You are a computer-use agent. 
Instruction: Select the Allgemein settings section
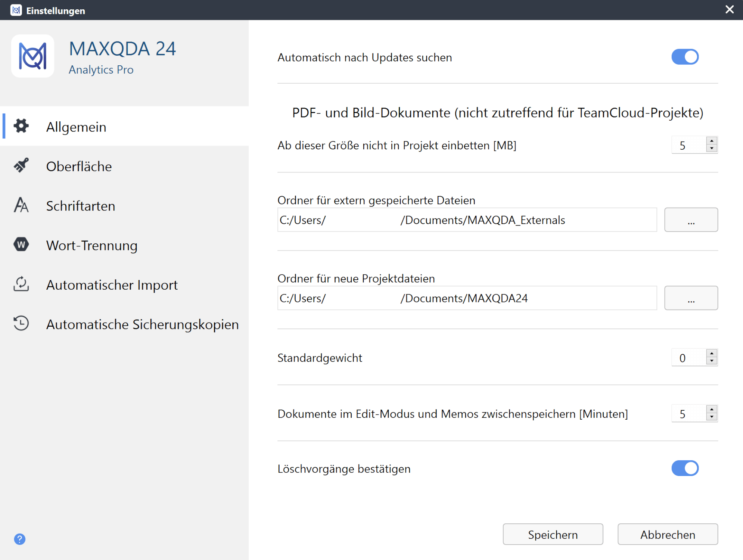click(124, 126)
